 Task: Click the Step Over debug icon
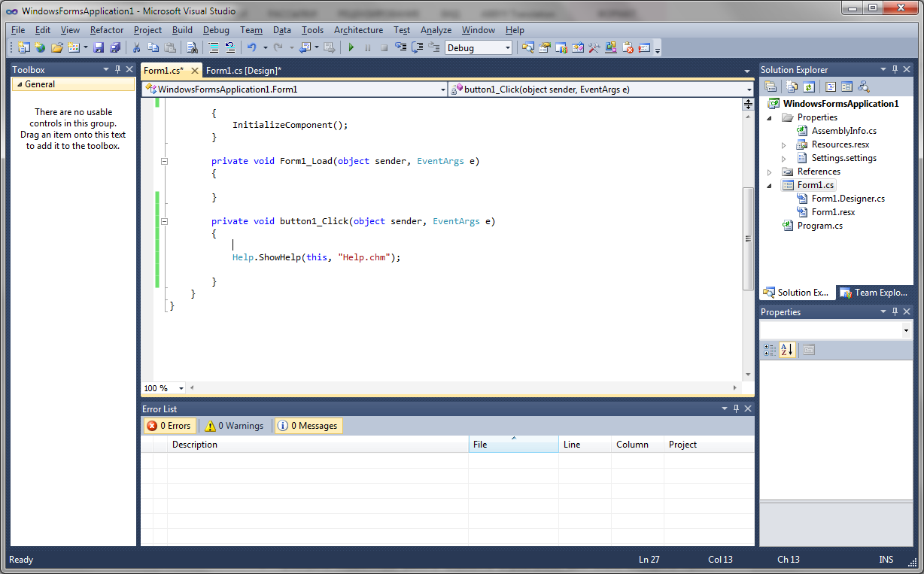point(417,47)
